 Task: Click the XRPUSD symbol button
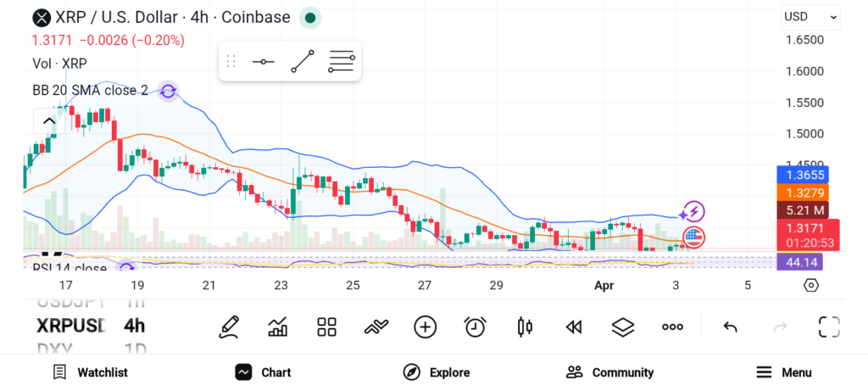pos(71,326)
